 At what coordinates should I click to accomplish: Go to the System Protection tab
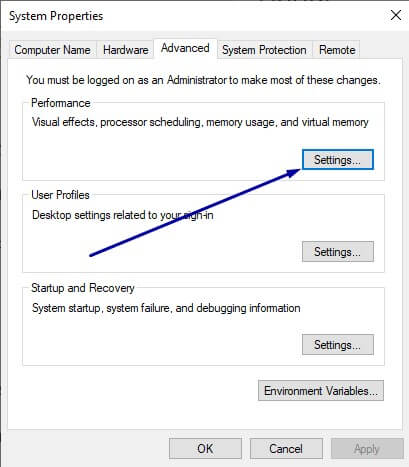coord(264,50)
